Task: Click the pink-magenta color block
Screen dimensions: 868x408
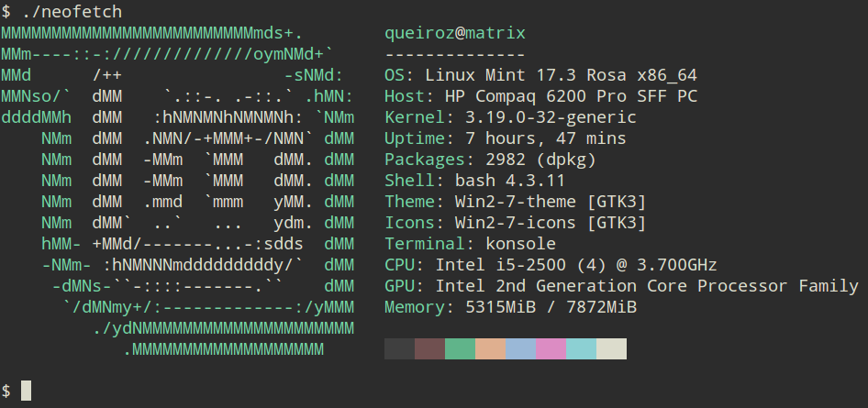Action: (551, 348)
